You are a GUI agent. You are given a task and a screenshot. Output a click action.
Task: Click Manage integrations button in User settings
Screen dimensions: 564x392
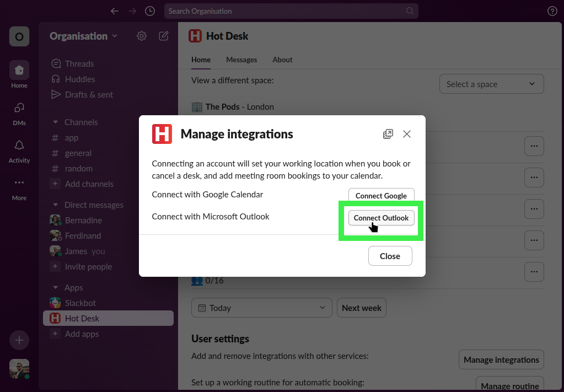501,359
